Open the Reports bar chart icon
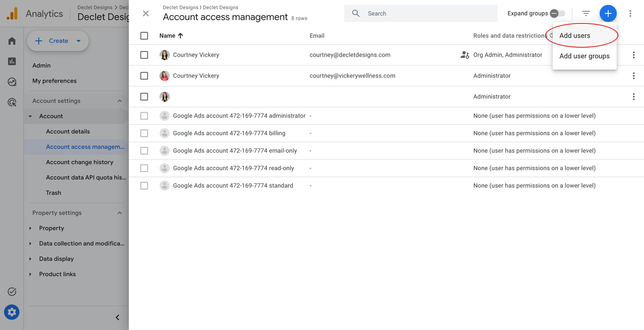644x330 pixels. pyautogui.click(x=12, y=61)
